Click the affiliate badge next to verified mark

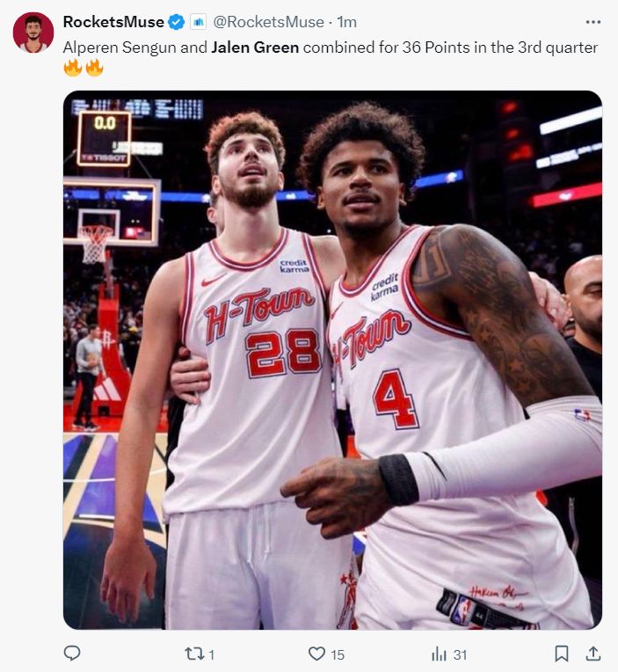199,22
